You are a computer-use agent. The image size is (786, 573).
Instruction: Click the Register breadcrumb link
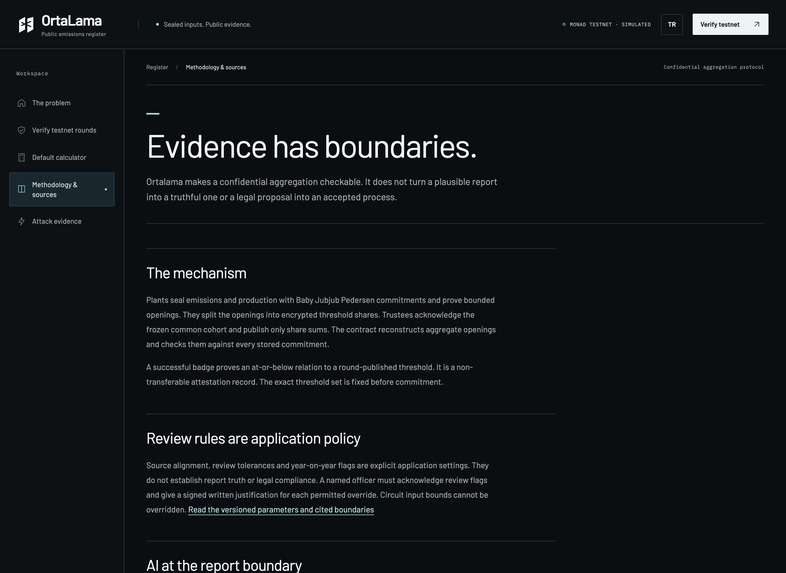point(157,67)
